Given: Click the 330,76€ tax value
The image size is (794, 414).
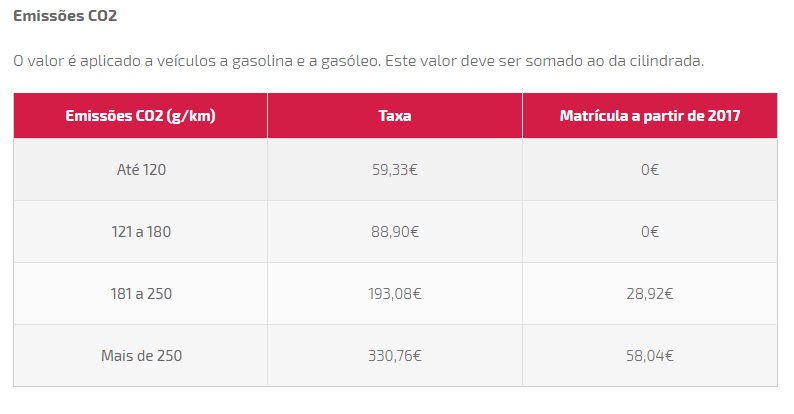Looking at the screenshot, I should point(394,355).
